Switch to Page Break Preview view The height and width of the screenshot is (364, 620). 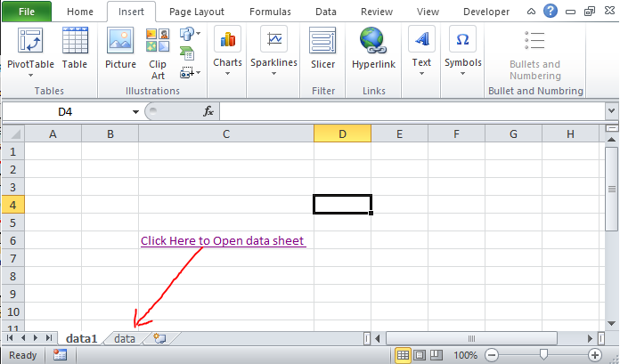[x=435, y=355]
